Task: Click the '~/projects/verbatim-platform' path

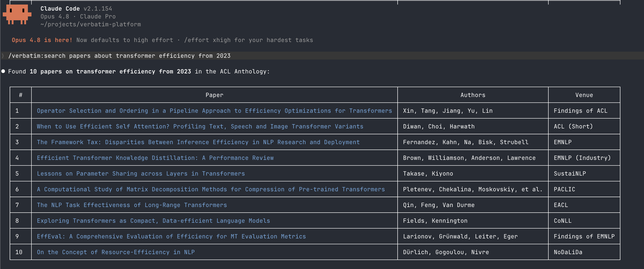Action: point(90,24)
